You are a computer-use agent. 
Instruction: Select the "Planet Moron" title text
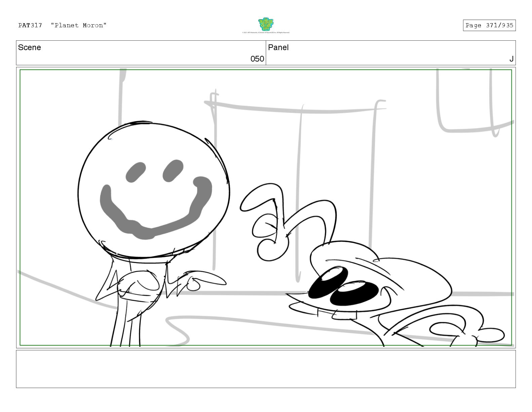point(79,25)
